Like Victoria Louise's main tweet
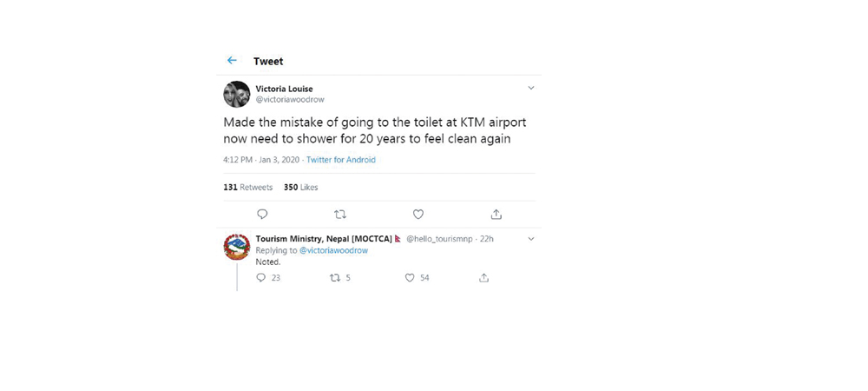The height and width of the screenshot is (391, 868). 418,214
